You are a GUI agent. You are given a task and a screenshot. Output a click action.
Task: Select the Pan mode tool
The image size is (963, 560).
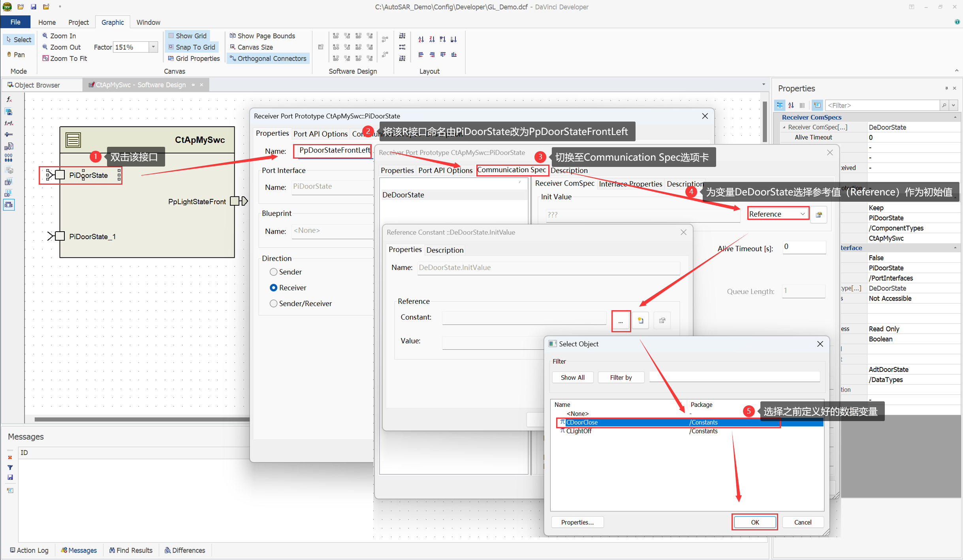pyautogui.click(x=15, y=54)
